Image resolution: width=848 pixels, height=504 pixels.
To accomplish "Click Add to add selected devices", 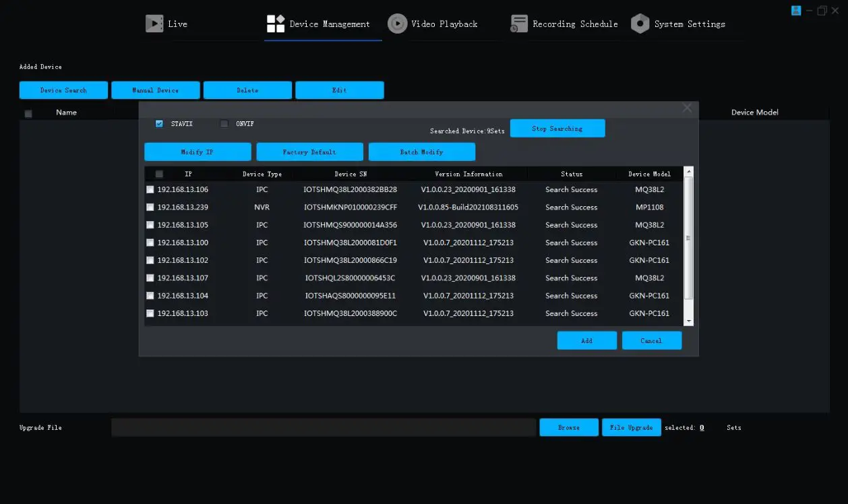I will [x=586, y=340].
